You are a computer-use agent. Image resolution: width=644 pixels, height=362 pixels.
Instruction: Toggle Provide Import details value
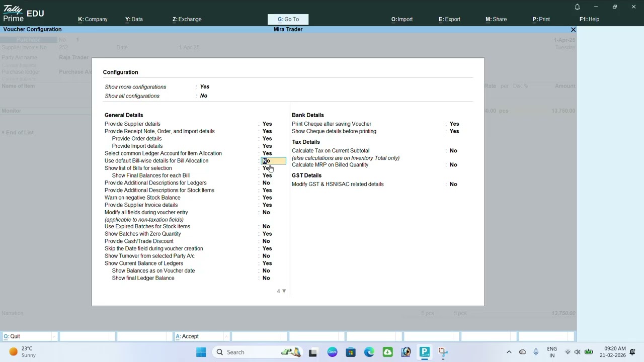pyautogui.click(x=267, y=146)
